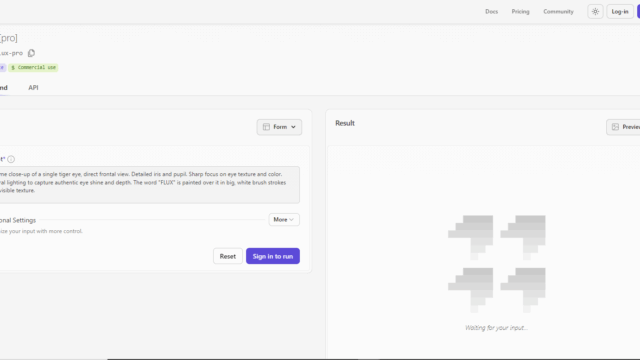This screenshot has height=360, width=640.
Task: Click Sign in to run button
Action: [x=273, y=256]
